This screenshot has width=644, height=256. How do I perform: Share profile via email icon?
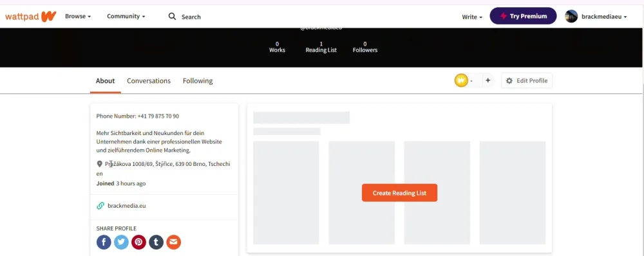tap(173, 242)
